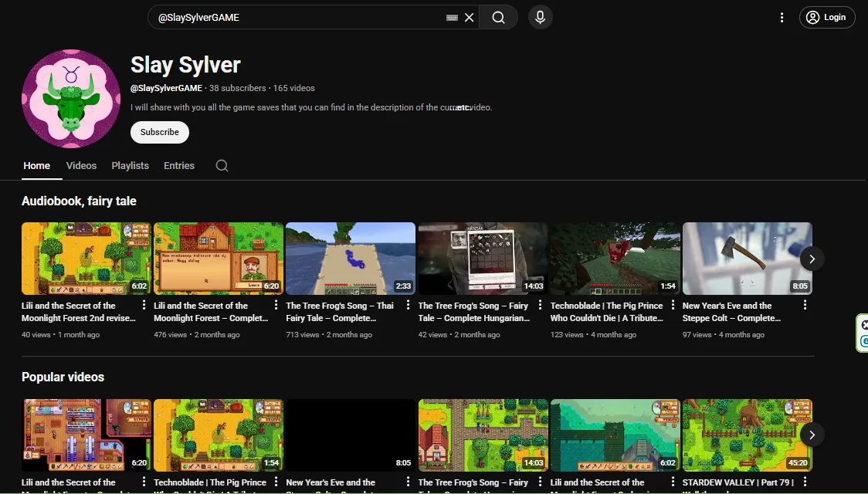This screenshot has height=494, width=868.
Task: Open YouTube settings via the three-dot menu
Action: click(x=782, y=16)
